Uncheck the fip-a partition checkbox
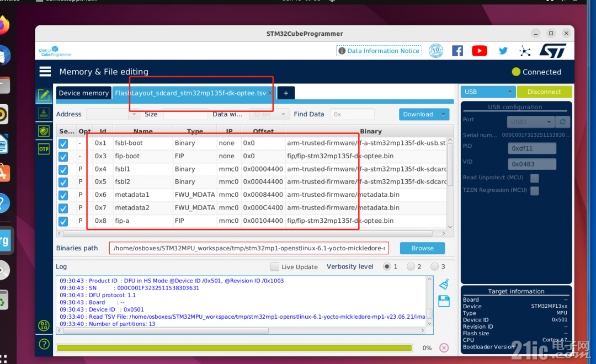 point(63,221)
